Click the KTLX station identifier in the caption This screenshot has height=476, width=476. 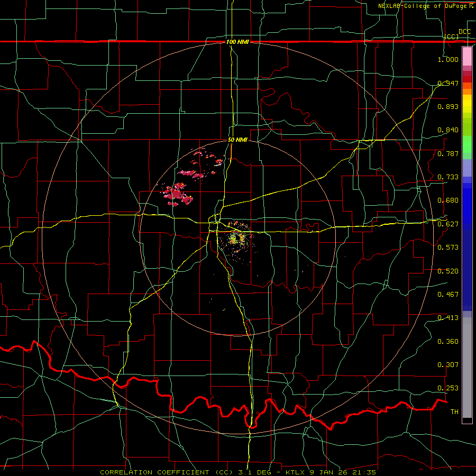pos(295,472)
